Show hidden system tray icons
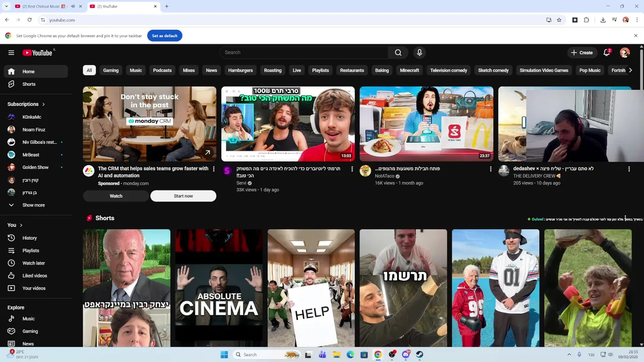This screenshot has width=644, height=362. click(569, 354)
